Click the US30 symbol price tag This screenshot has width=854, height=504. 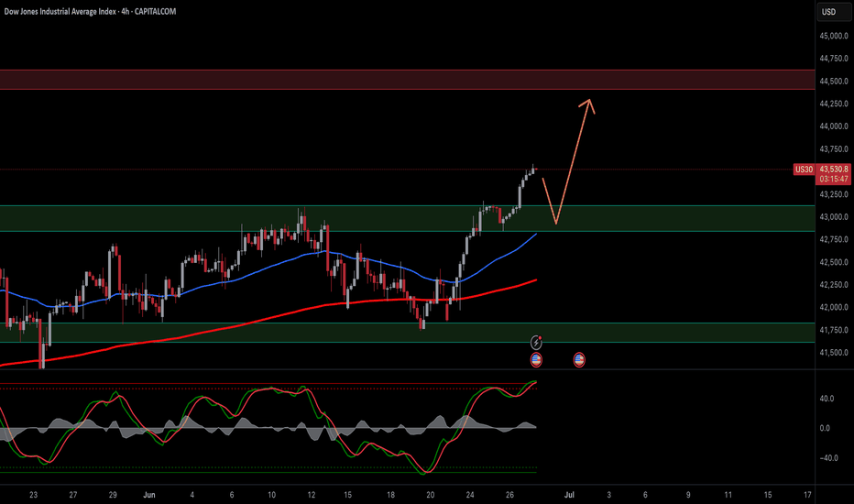(x=804, y=170)
